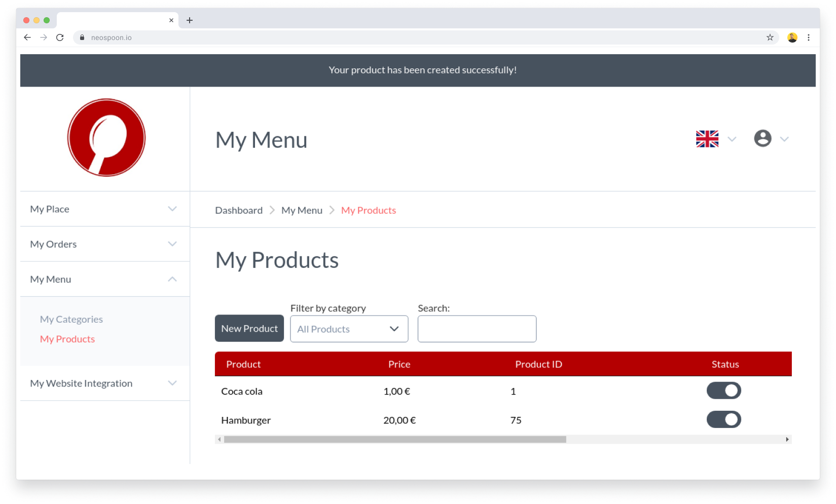The height and width of the screenshot is (504, 836).
Task: Expand the My Place sidebar section
Action: pos(105,209)
